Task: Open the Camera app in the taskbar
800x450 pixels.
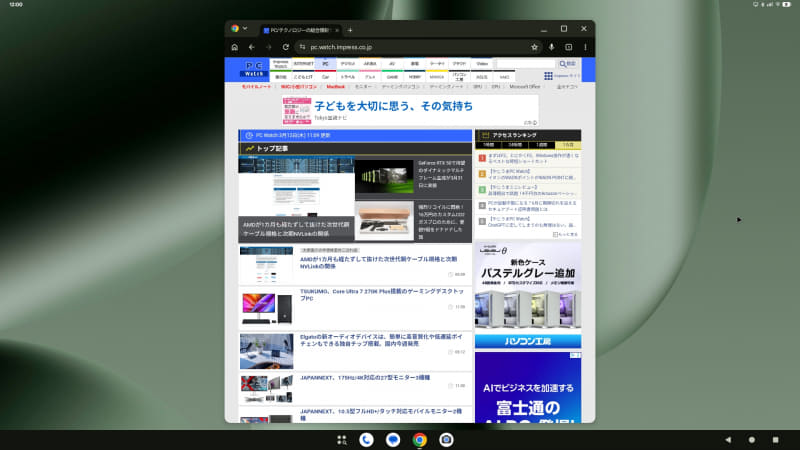Action: pyautogui.click(x=446, y=440)
